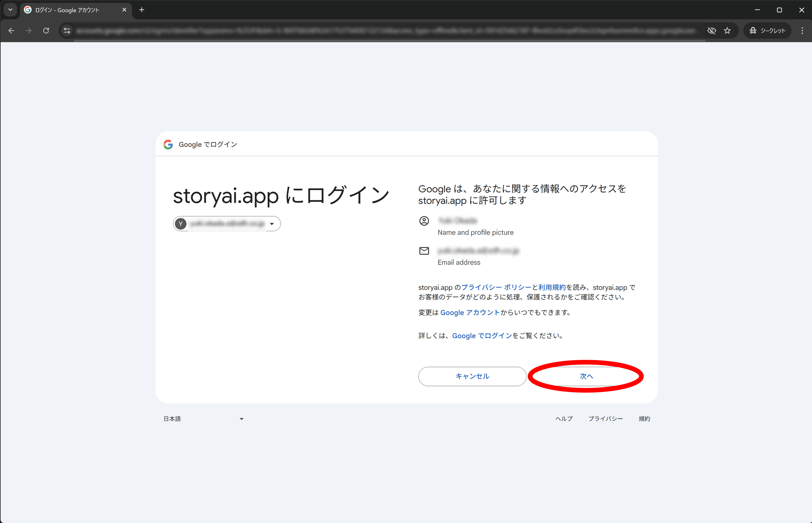Expand the account chooser dropdown
Screen dimensions: 812x523
[x=272, y=224]
